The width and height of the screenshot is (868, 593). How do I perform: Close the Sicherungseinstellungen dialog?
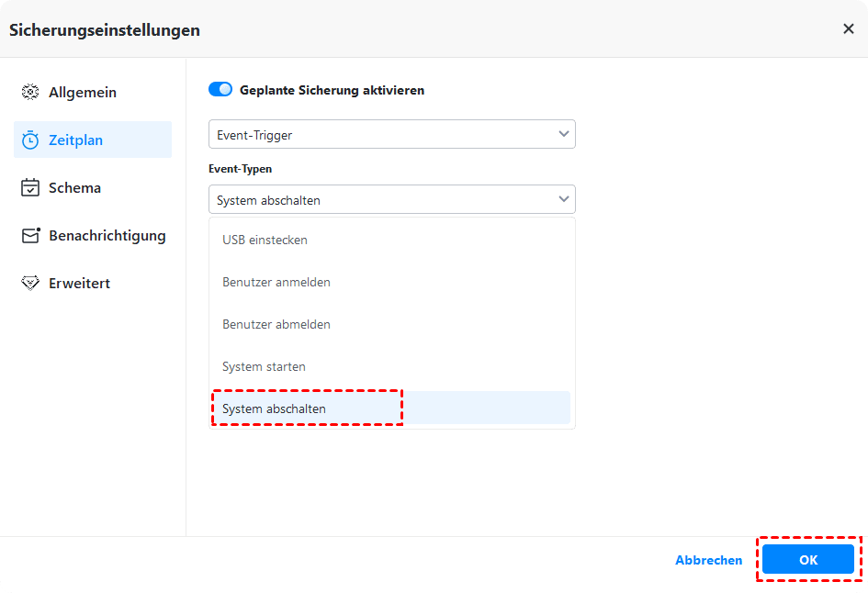pos(848,29)
